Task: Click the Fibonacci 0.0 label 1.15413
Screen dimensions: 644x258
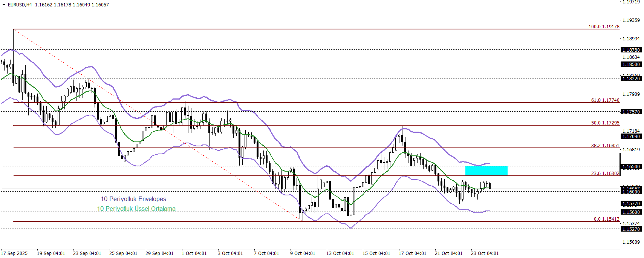Action: 606,219
